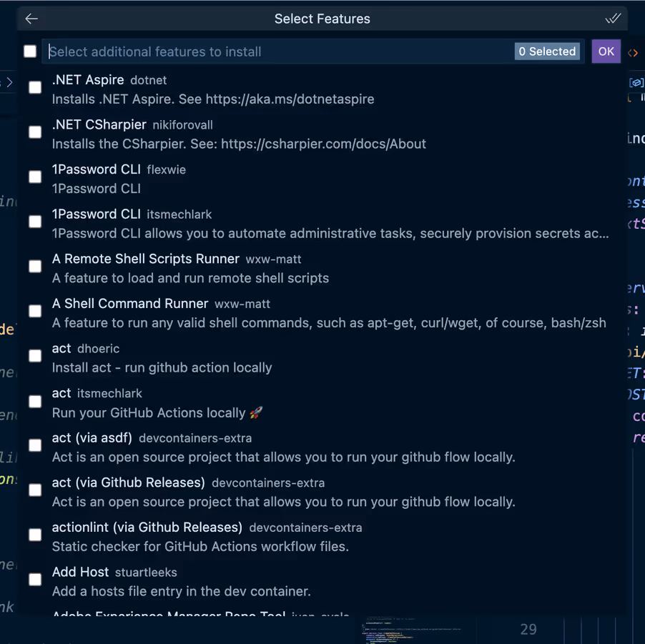The image size is (645, 644).
Task: Click the back arrow in Select Features
Action: [31, 19]
